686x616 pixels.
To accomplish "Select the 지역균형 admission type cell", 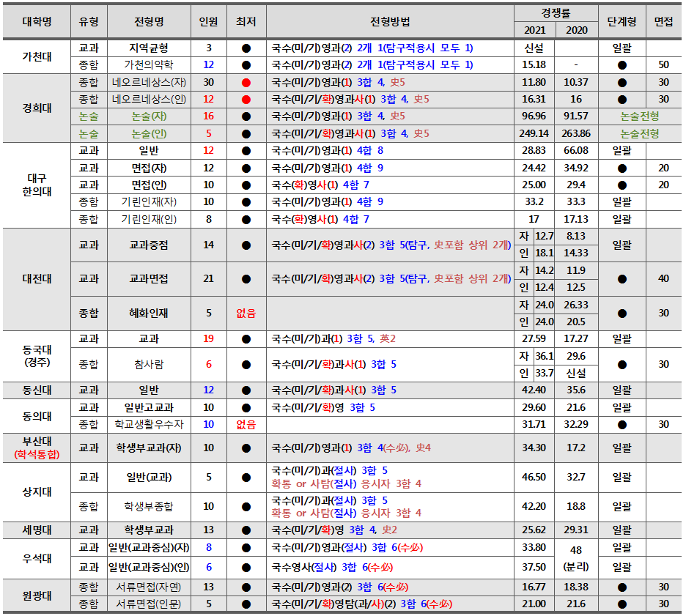I will coord(149,48).
